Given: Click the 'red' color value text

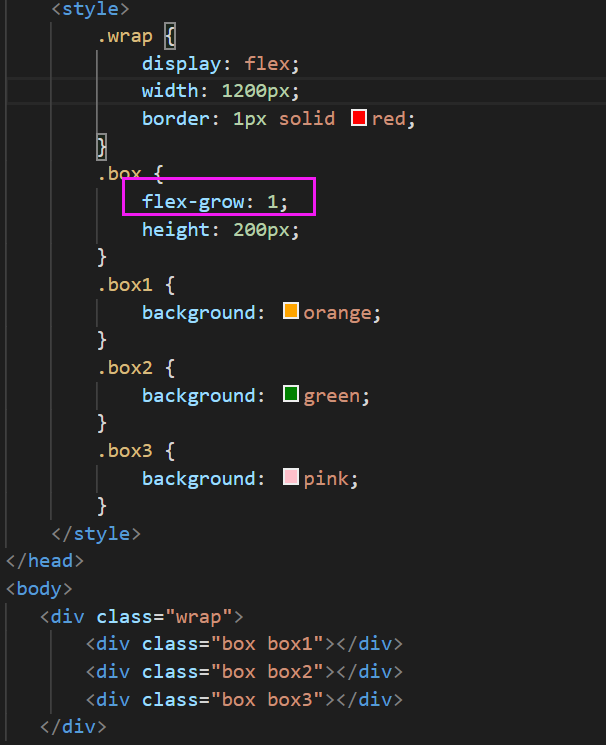Looking at the screenshot, I should [x=388, y=119].
